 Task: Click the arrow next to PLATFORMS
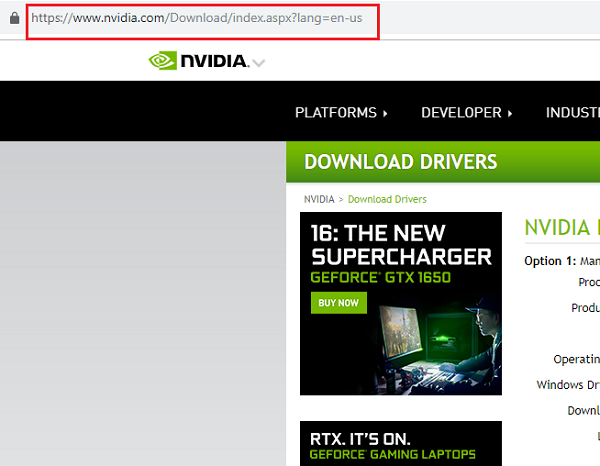click(385, 113)
